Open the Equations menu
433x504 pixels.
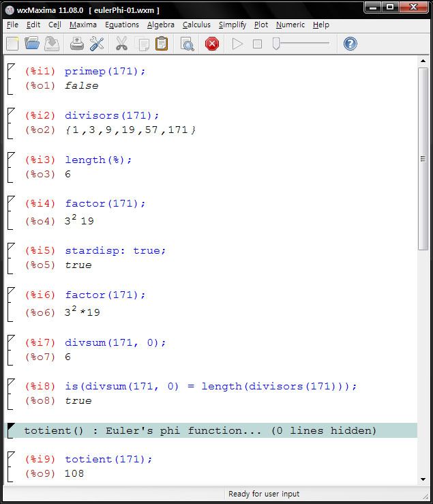click(122, 25)
